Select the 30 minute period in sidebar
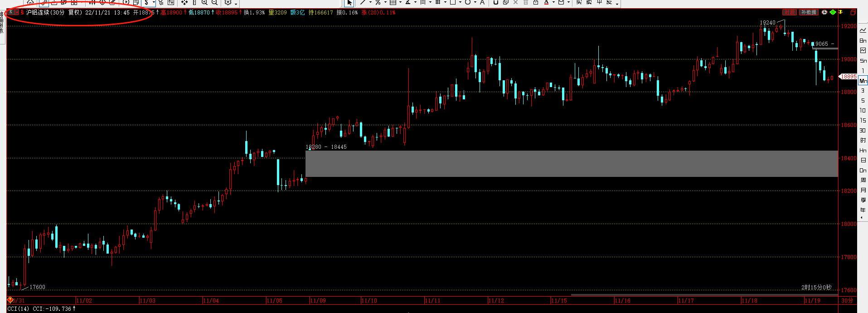868x313 pixels. tap(863, 130)
